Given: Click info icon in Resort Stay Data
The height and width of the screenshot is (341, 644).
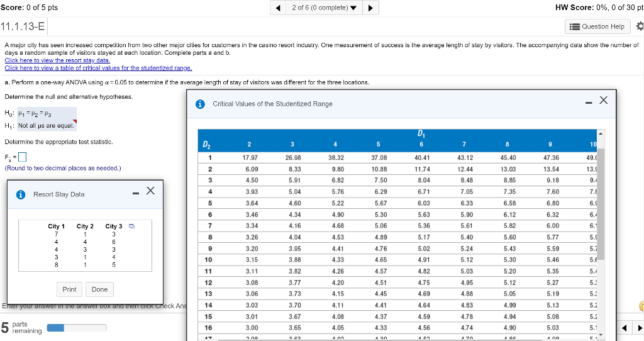Looking at the screenshot, I should click(x=21, y=195).
